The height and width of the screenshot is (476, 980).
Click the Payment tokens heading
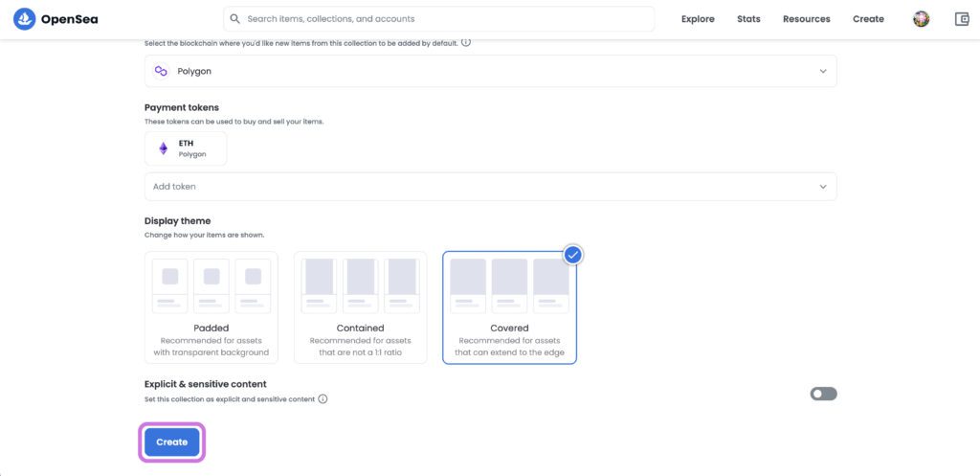182,107
